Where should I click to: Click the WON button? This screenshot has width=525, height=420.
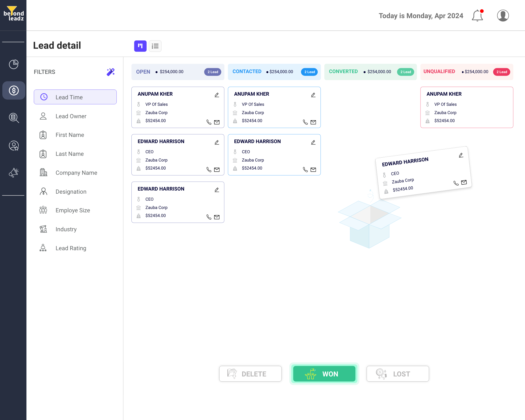[324, 374]
